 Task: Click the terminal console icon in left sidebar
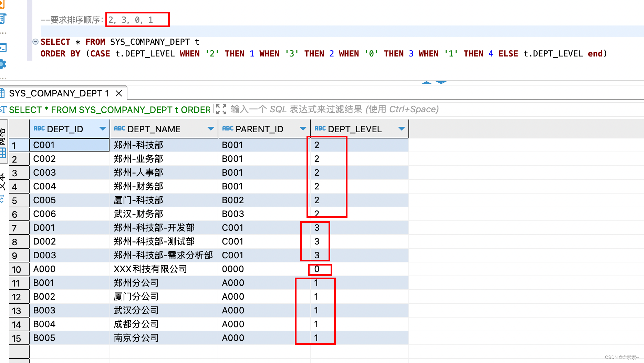[3, 47]
